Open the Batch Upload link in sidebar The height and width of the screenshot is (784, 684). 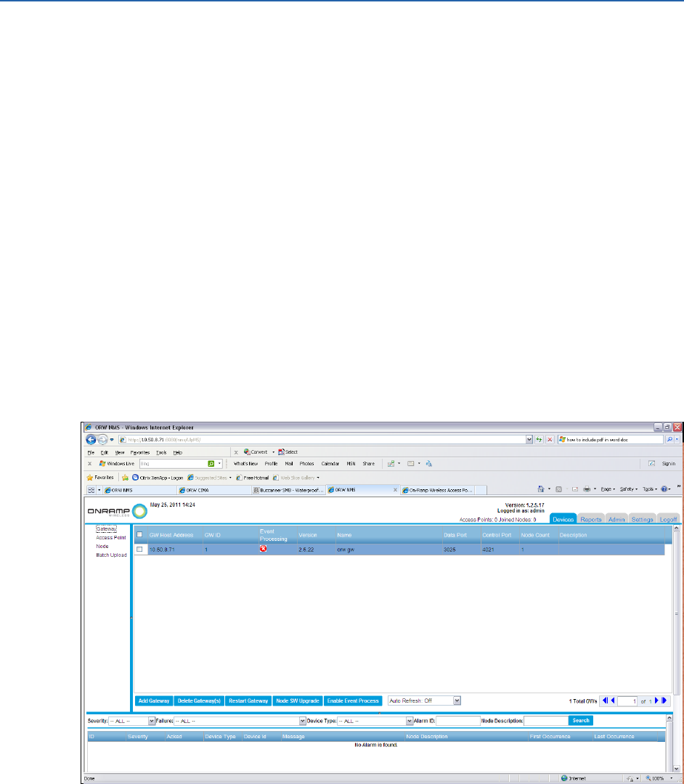tap(112, 555)
